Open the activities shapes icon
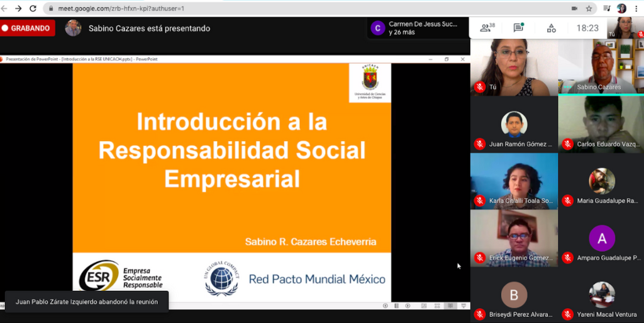The image size is (644, 323). coord(551,28)
